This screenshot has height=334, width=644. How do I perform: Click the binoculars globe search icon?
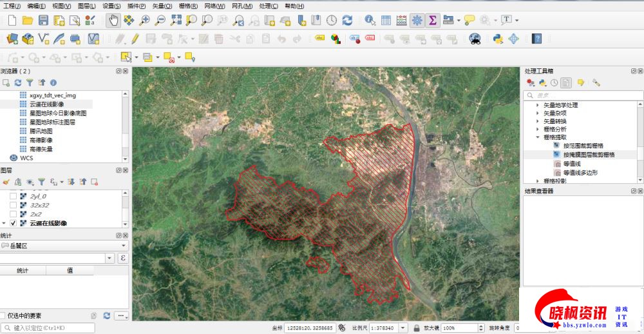[x=475, y=39]
